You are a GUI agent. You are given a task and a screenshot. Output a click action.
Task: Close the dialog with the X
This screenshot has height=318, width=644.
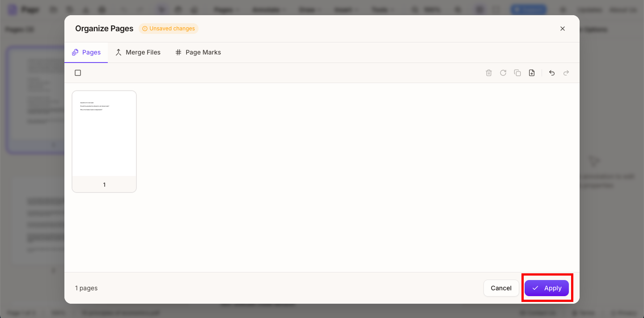point(563,28)
